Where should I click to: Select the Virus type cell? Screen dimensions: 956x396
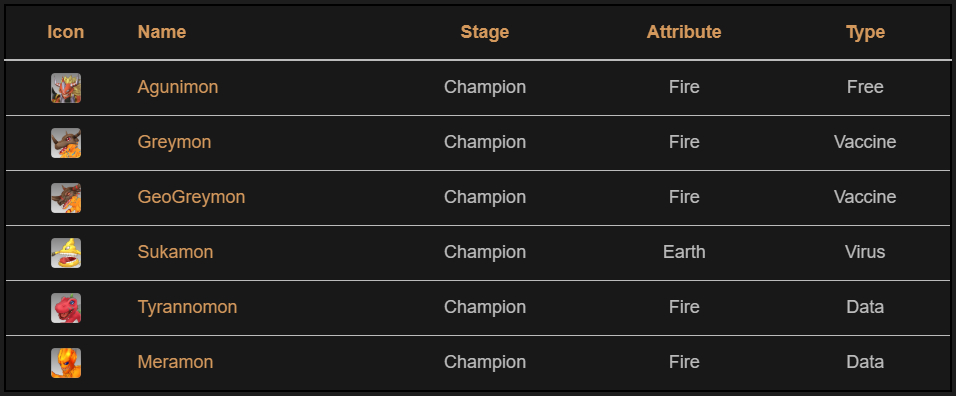coord(865,252)
